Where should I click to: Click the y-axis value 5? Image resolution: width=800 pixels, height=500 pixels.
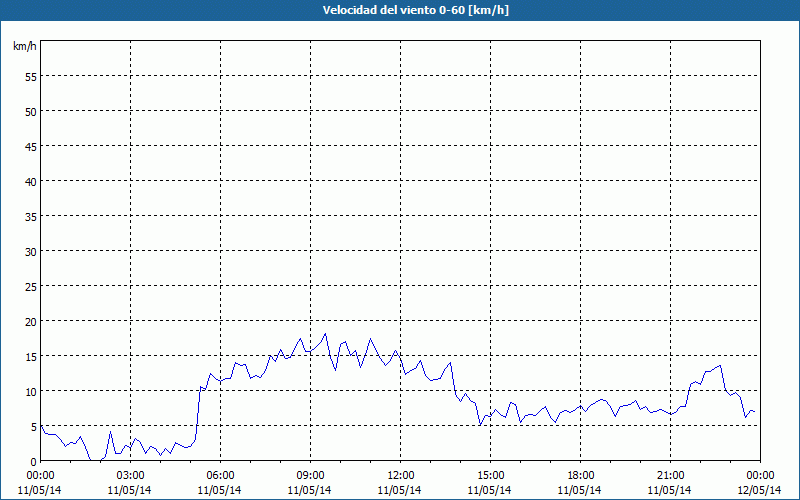33,427
